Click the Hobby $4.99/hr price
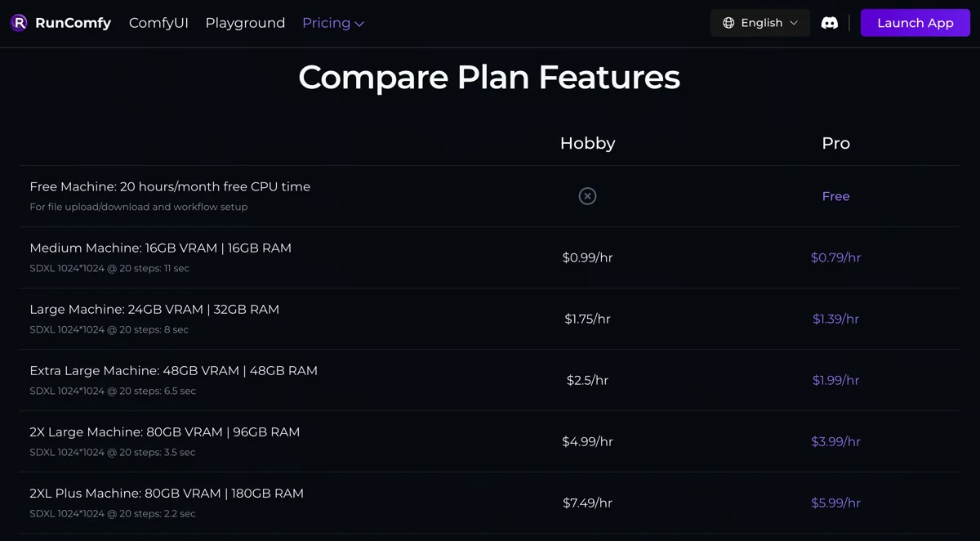Screen dimensions: 980x541 point(587,441)
